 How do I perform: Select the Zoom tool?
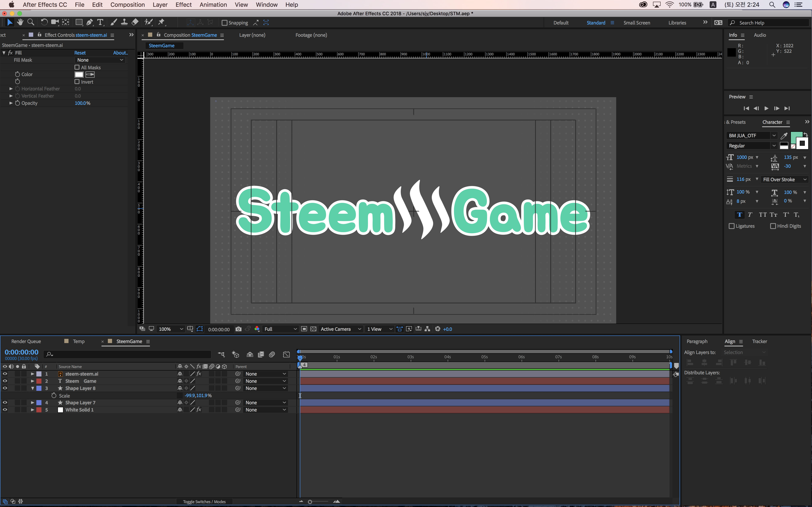(30, 22)
